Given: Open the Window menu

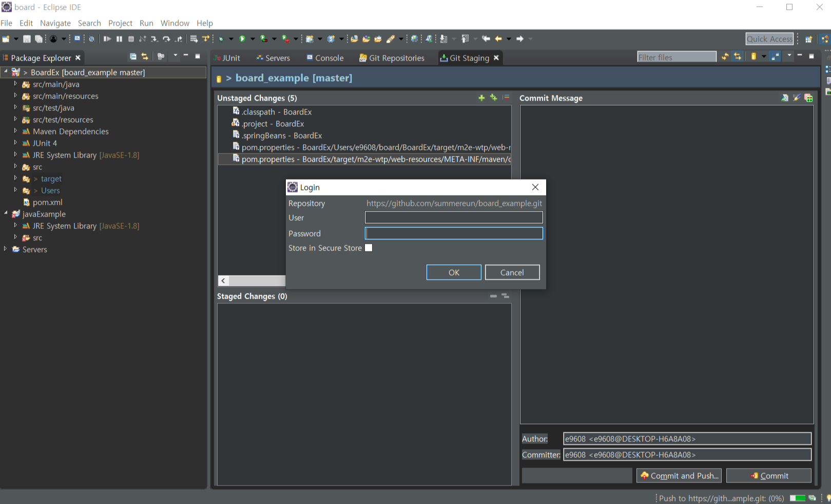Looking at the screenshot, I should point(175,23).
